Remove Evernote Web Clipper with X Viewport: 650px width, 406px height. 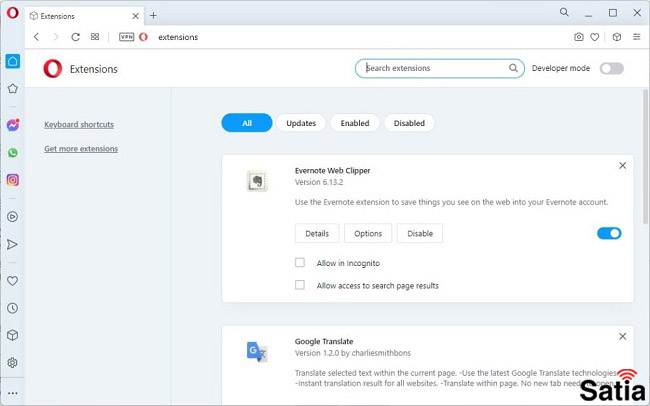point(623,165)
